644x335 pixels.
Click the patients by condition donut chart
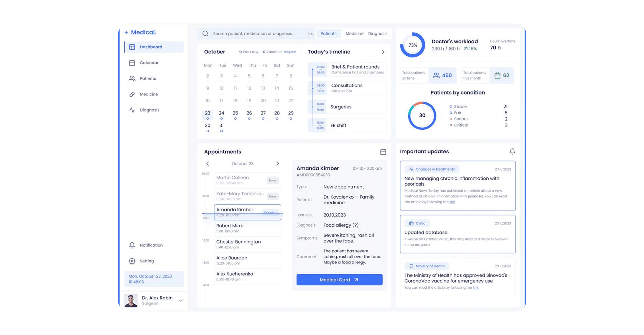coord(422,116)
